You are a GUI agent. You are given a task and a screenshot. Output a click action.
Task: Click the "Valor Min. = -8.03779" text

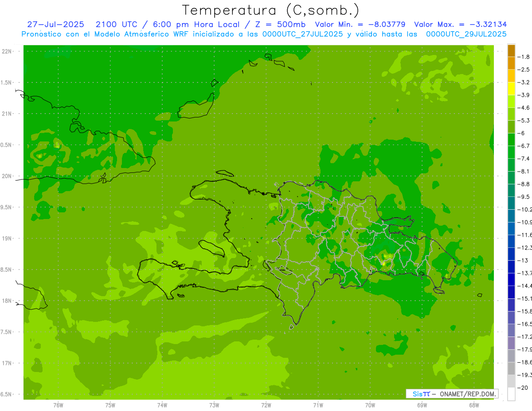(360, 24)
